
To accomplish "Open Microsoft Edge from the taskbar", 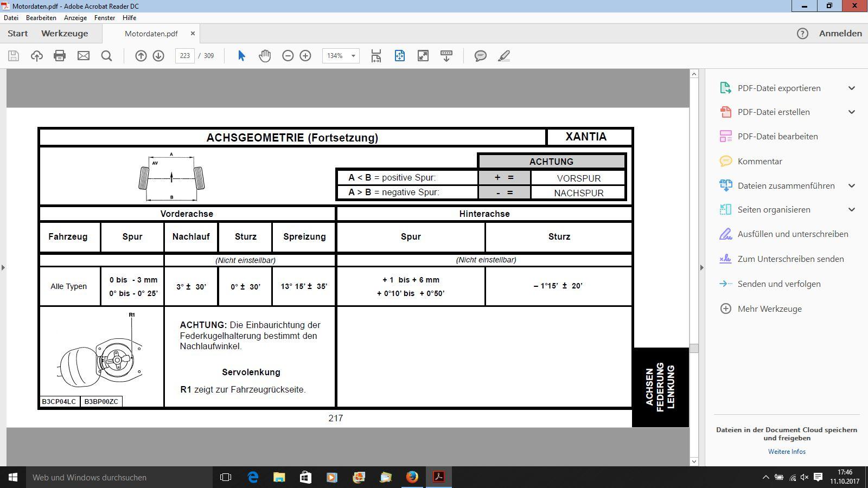I will [x=253, y=477].
